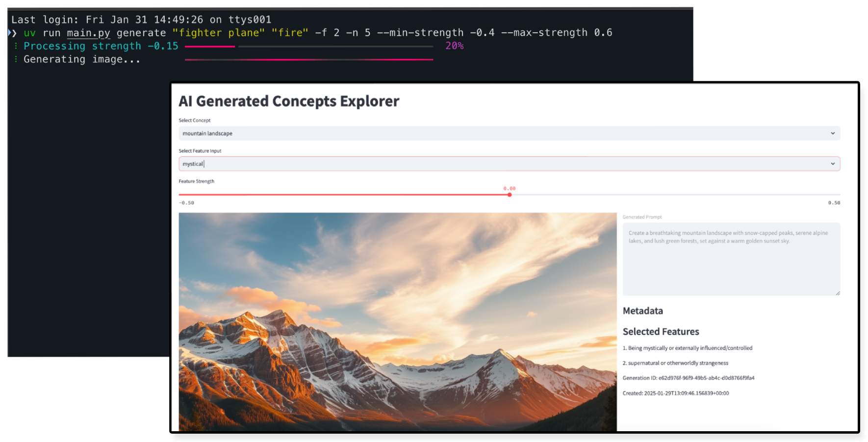Click the -0.50 slider minimum label
Image resolution: width=868 pixels, height=442 pixels.
pyautogui.click(x=186, y=202)
